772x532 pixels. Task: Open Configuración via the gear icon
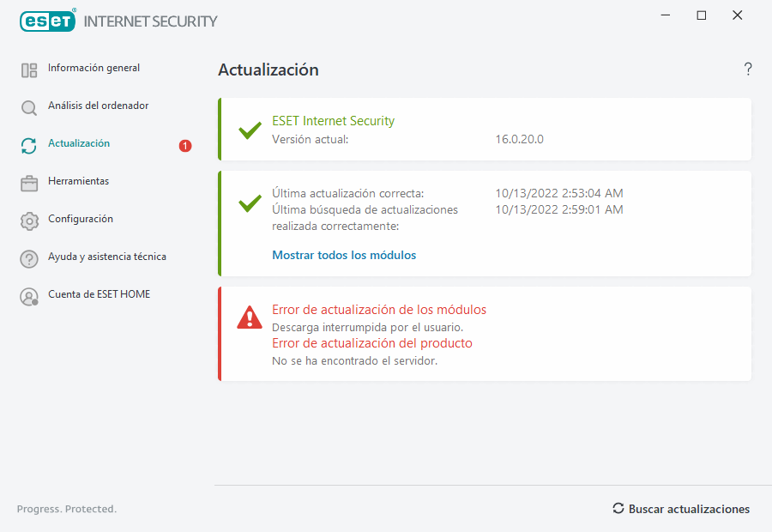coord(28,219)
